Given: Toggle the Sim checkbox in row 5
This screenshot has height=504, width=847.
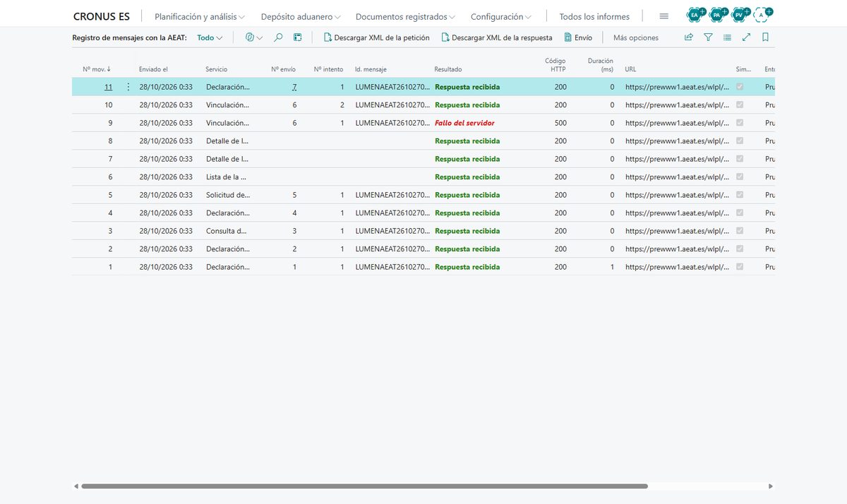Looking at the screenshot, I should pos(740,195).
